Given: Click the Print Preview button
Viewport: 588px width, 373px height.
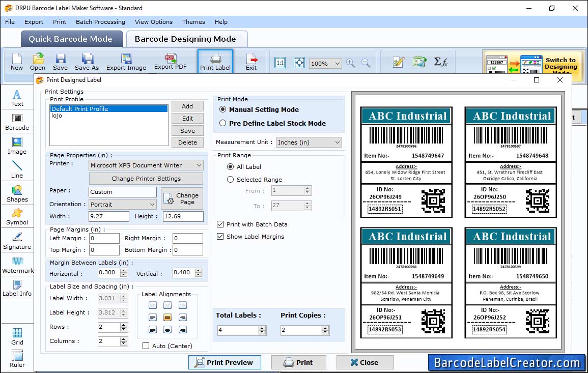Looking at the screenshot, I should click(225, 362).
